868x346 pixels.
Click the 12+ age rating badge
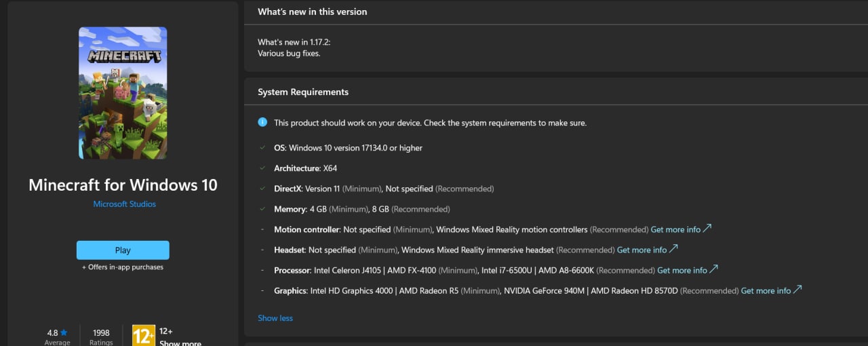click(x=144, y=335)
